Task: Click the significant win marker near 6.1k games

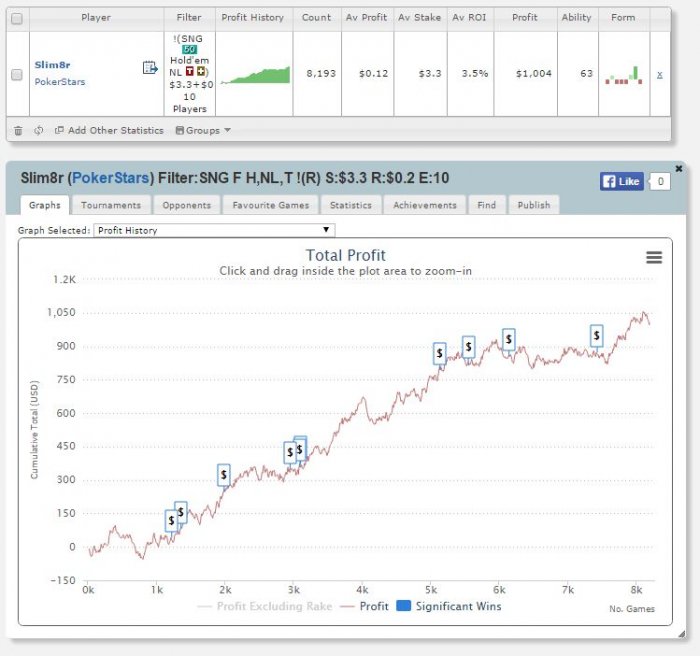Action: (508, 340)
